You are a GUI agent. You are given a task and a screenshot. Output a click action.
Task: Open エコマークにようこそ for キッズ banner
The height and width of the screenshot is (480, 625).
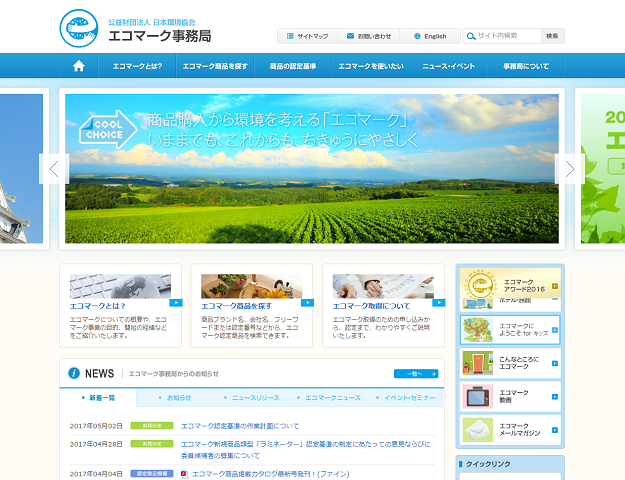pyautogui.click(x=510, y=330)
